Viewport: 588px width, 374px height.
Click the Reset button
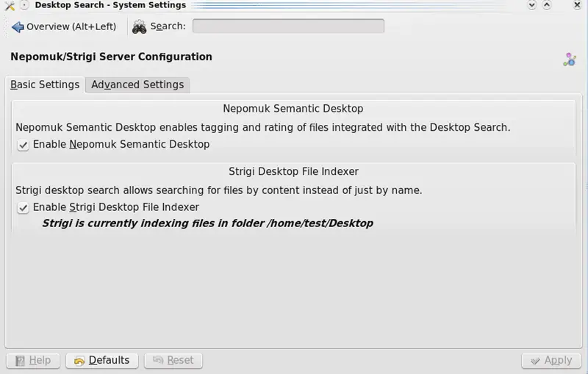(173, 361)
